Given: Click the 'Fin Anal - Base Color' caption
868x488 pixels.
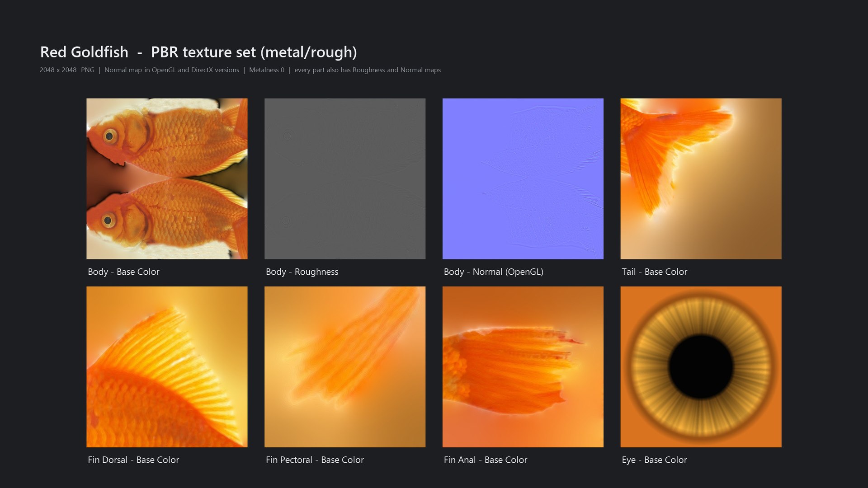Looking at the screenshot, I should coord(486,460).
